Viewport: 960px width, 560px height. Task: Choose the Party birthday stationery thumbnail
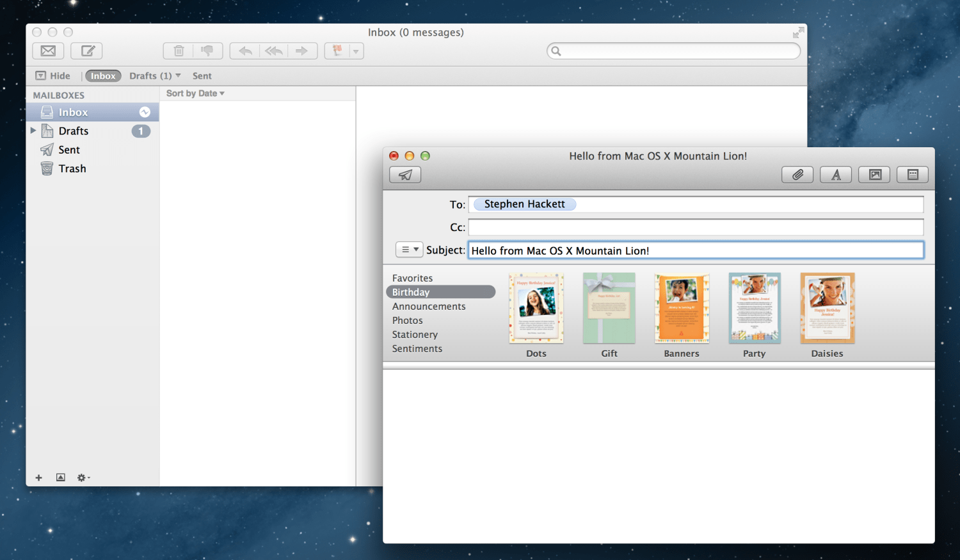coord(755,308)
